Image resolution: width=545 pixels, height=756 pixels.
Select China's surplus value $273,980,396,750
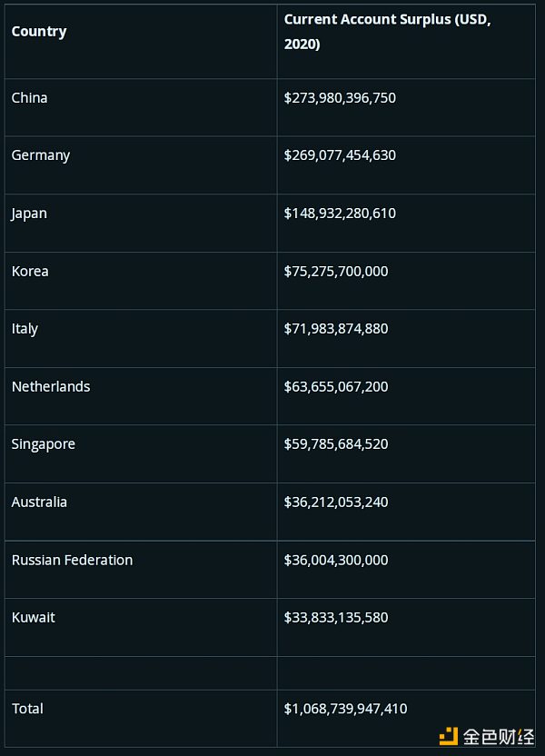tap(340, 98)
